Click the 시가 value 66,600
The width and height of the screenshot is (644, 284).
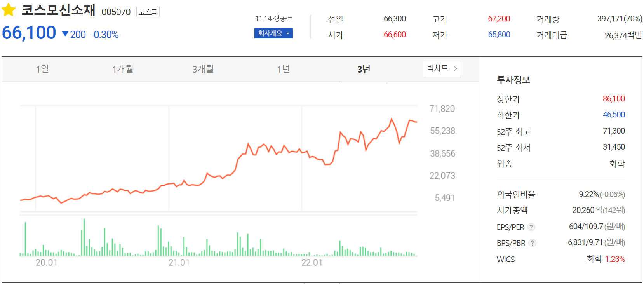[395, 35]
